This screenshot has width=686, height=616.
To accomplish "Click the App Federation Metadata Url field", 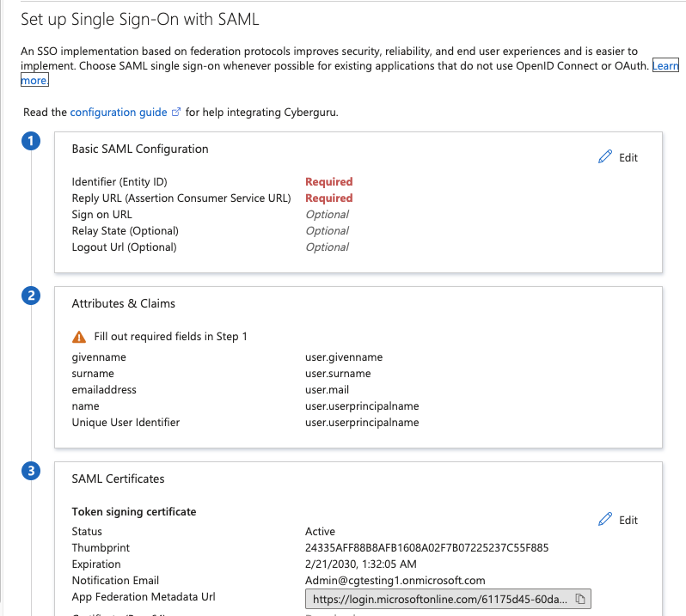I will (x=448, y=599).
